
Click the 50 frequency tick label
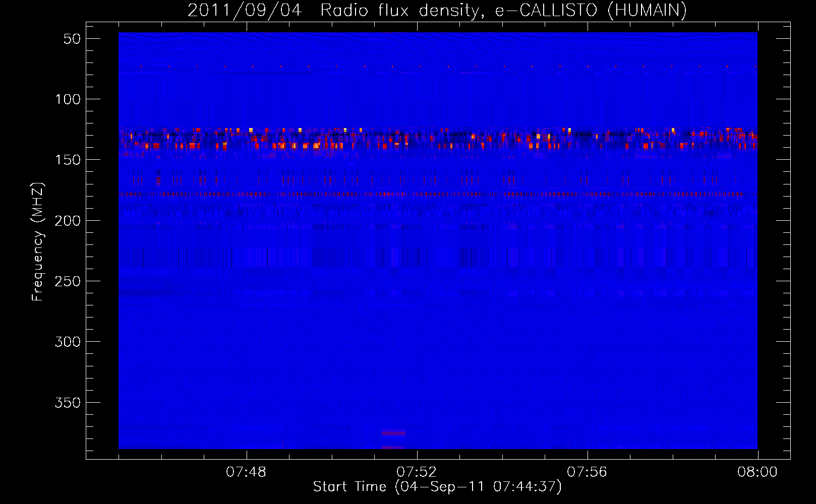(72, 39)
